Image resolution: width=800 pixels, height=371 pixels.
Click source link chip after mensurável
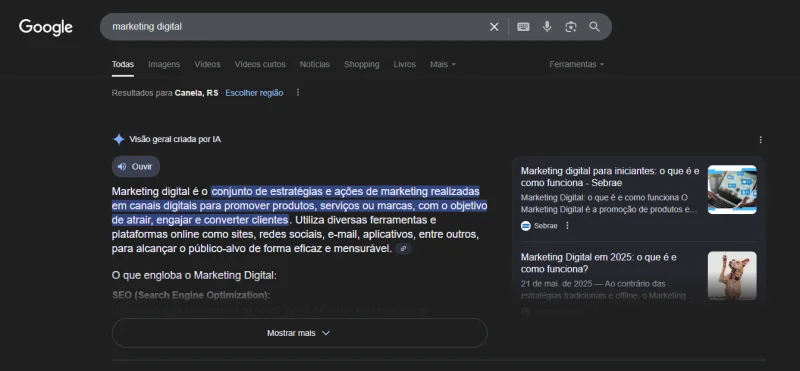pyautogui.click(x=403, y=249)
